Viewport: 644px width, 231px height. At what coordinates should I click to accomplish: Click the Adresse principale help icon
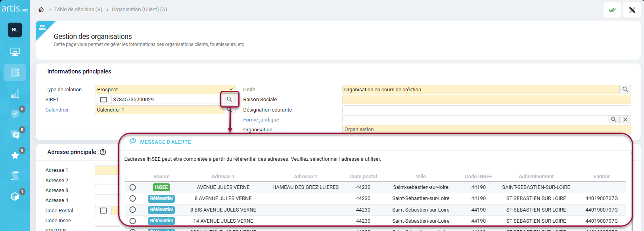[x=103, y=152]
